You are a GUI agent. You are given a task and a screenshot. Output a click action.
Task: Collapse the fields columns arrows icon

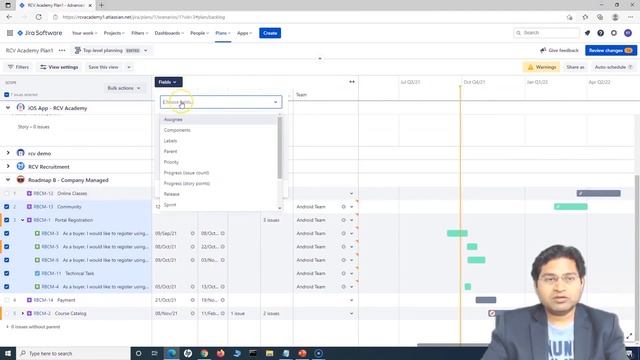click(352, 82)
